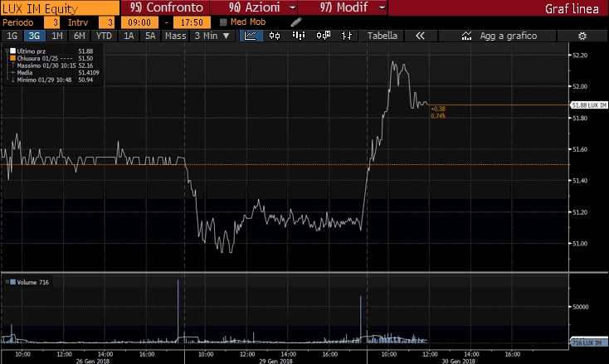Toggle Ultimo prz legend swatch
The height and width of the screenshot is (364, 609).
pyautogui.click(x=12, y=51)
